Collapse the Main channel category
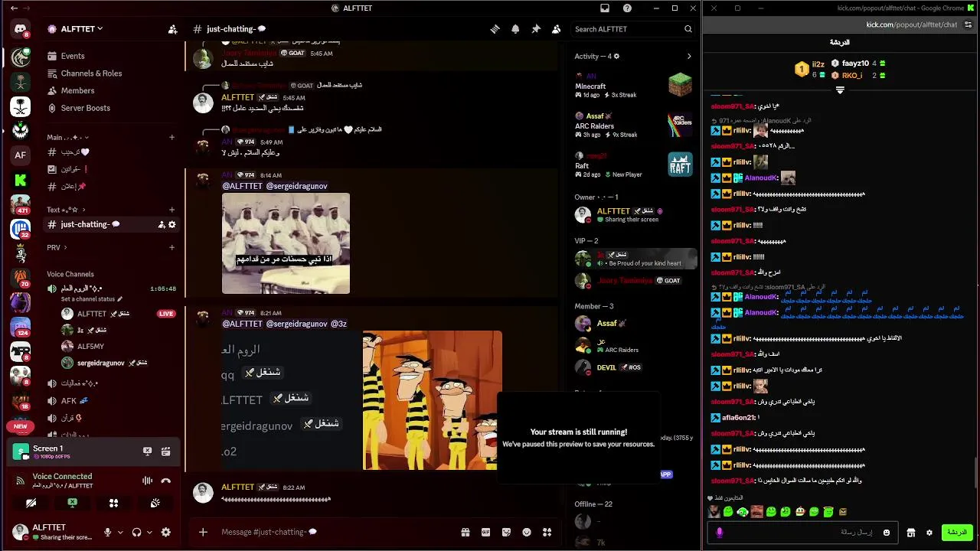 (x=67, y=138)
